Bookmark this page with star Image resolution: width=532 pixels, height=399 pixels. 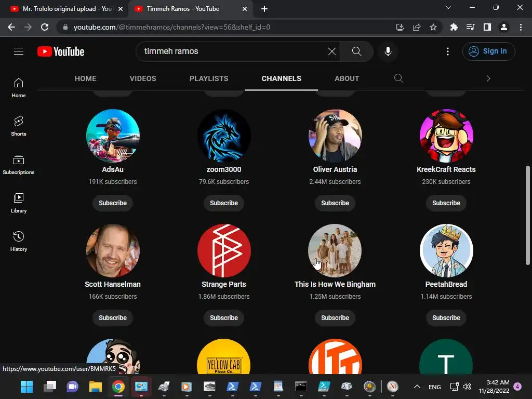[x=433, y=27]
